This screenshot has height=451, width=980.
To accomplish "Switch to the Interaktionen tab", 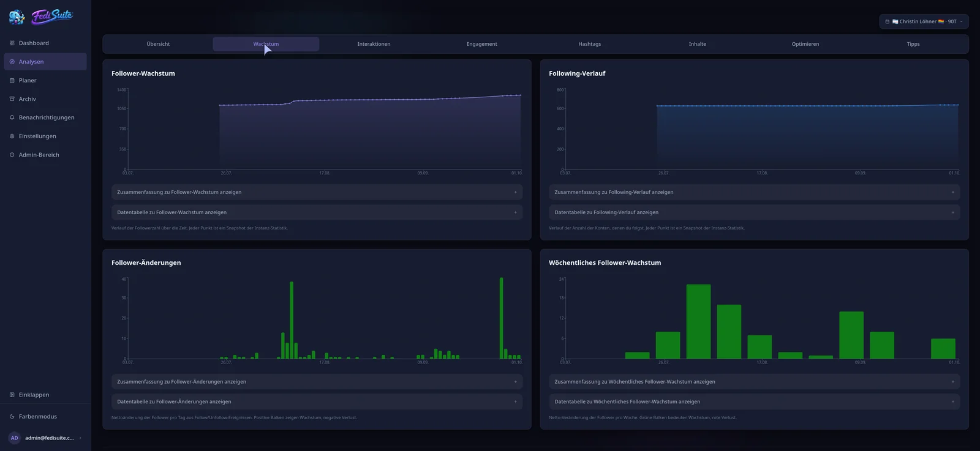I will coord(374,44).
